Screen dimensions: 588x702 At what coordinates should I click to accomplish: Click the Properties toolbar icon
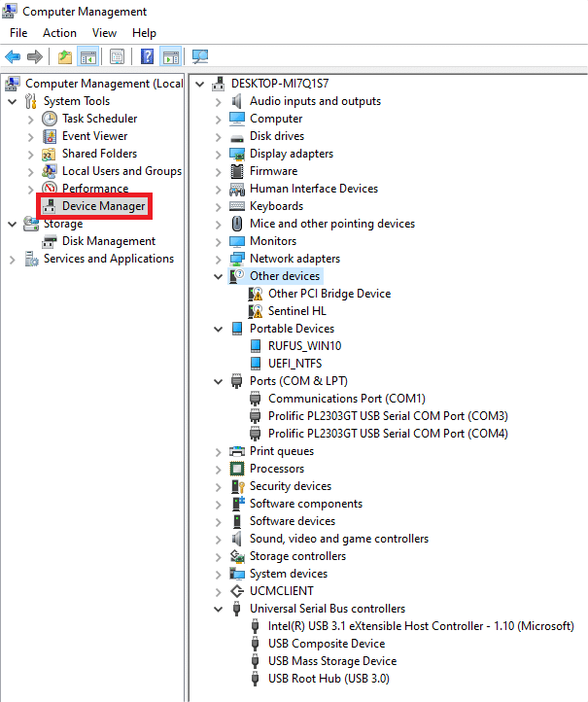(x=117, y=56)
